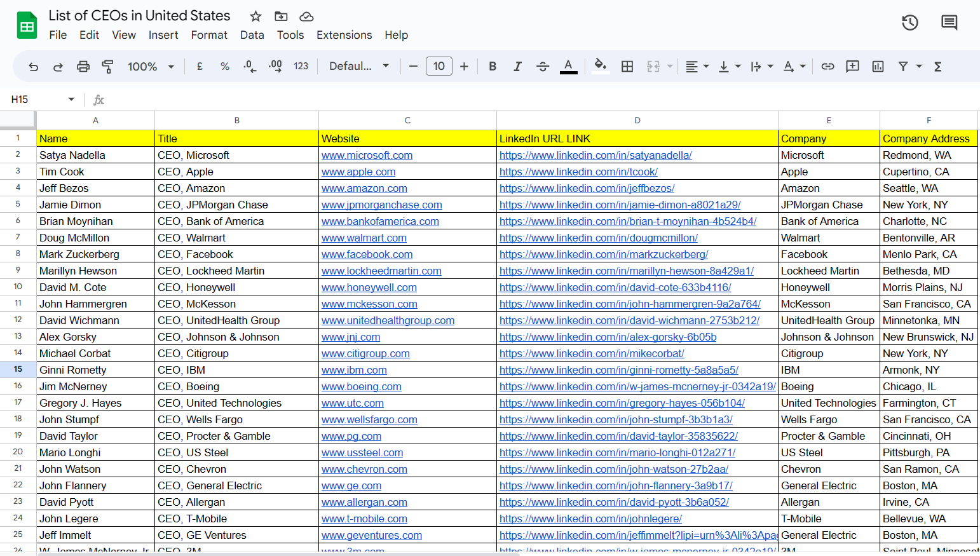Screen dimensions: 980x556
Task: Click the font size input box
Action: pyautogui.click(x=439, y=66)
